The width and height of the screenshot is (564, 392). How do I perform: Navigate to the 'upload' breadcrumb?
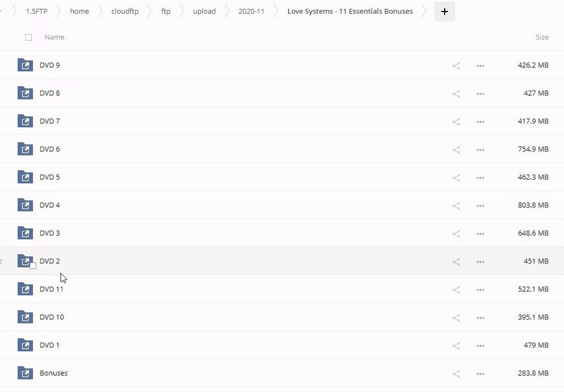(x=204, y=12)
